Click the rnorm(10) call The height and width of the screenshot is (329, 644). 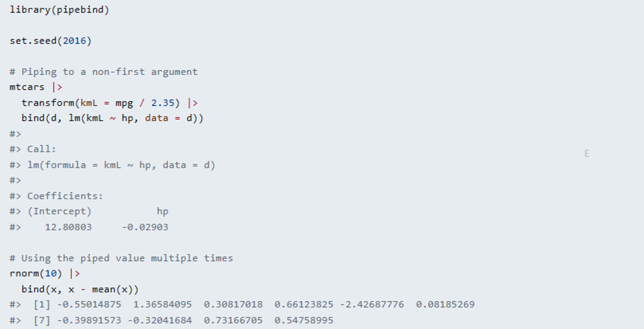(x=36, y=274)
